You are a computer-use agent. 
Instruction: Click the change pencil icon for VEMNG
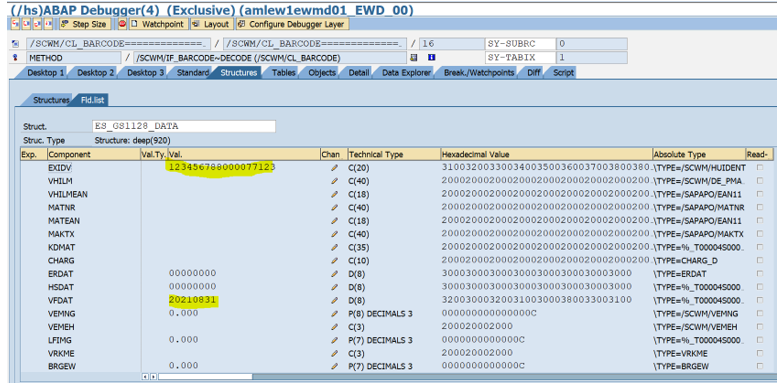(x=334, y=313)
